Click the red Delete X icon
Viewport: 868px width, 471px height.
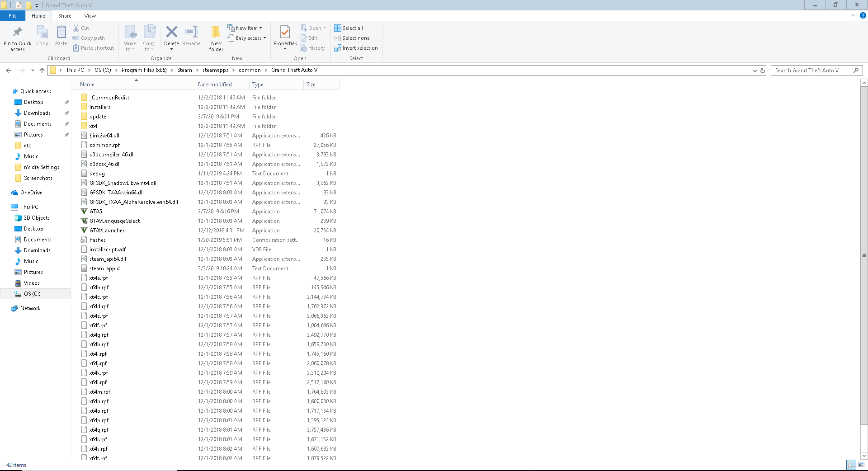pos(171,32)
